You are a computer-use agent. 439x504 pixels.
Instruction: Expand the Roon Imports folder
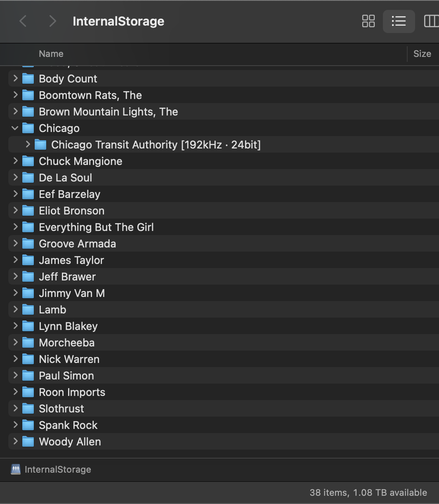coord(15,392)
